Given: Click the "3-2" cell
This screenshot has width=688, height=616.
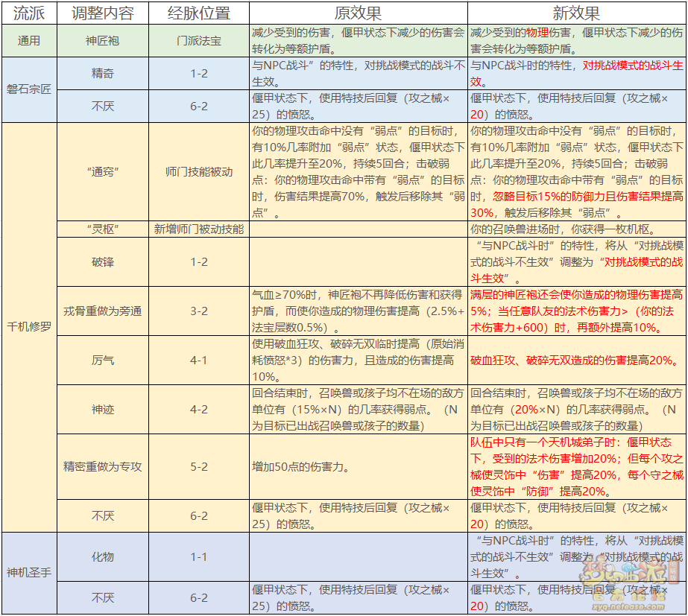Looking at the screenshot, I should click(x=199, y=311).
